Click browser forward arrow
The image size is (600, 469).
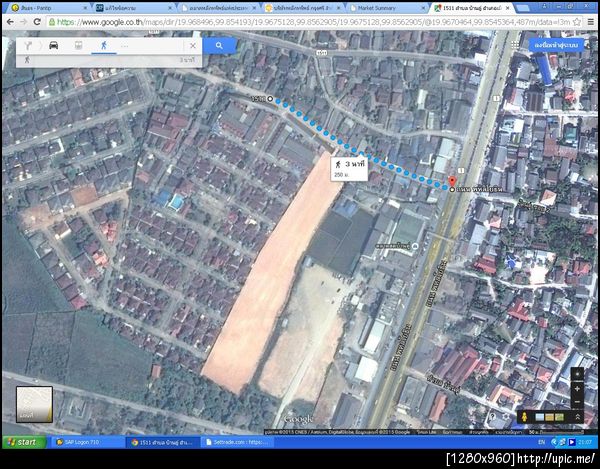coord(24,22)
